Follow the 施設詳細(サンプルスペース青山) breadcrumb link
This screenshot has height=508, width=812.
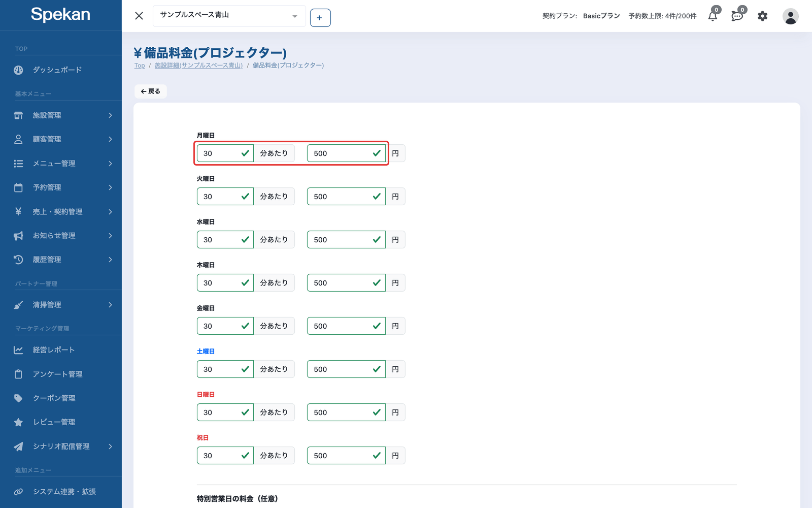coord(198,66)
